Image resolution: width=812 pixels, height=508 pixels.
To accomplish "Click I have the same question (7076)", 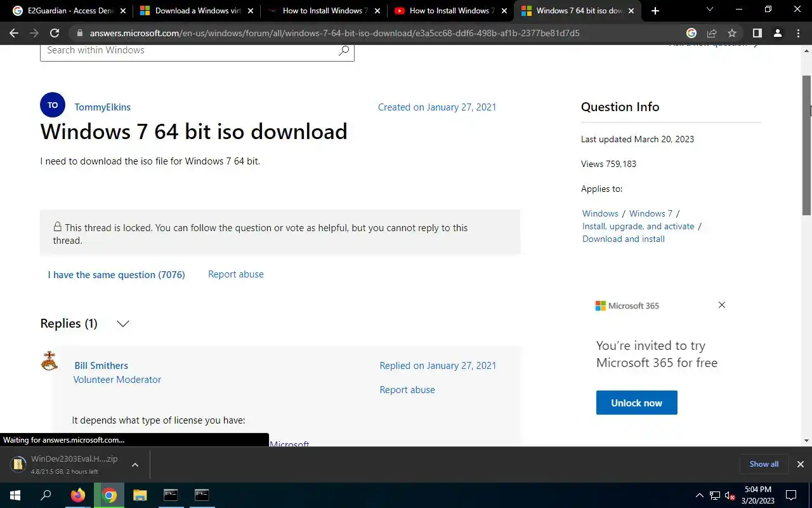I will tap(117, 275).
